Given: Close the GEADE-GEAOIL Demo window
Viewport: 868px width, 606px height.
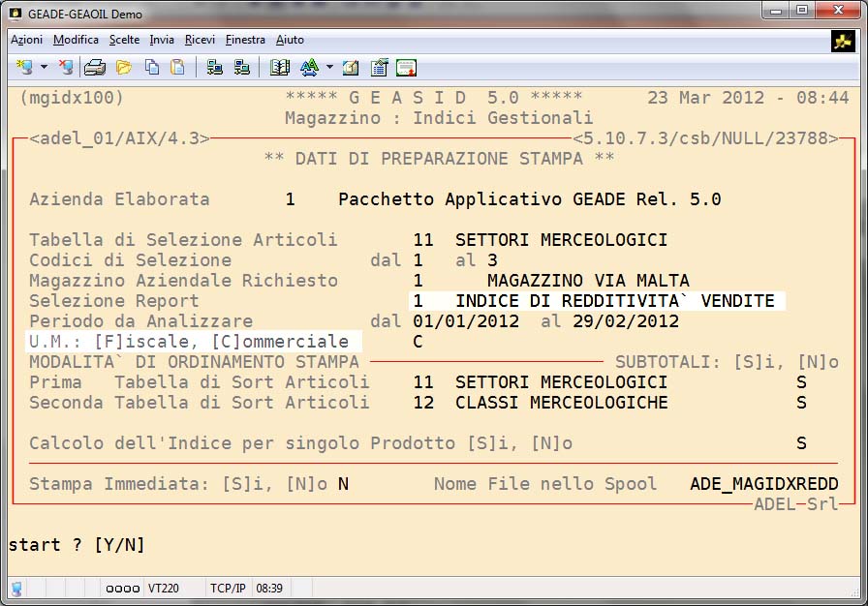Looking at the screenshot, I should [x=838, y=10].
